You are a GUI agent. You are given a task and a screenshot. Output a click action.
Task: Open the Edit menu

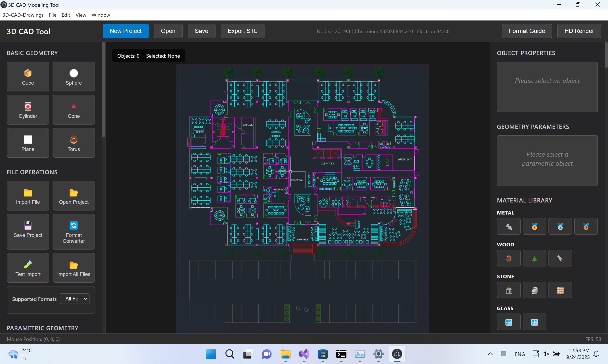tap(65, 15)
